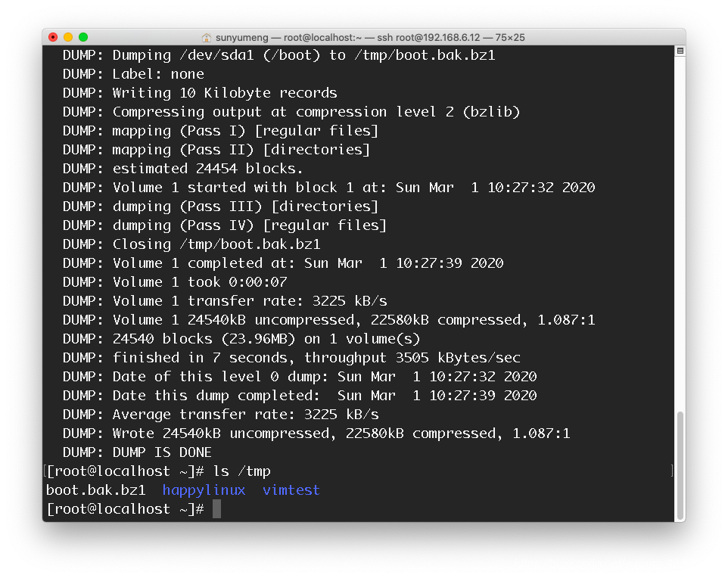The height and width of the screenshot is (578, 728).
Task: Click 'Dumping /dev/sda1 (/boot)' line
Action: click(279, 55)
